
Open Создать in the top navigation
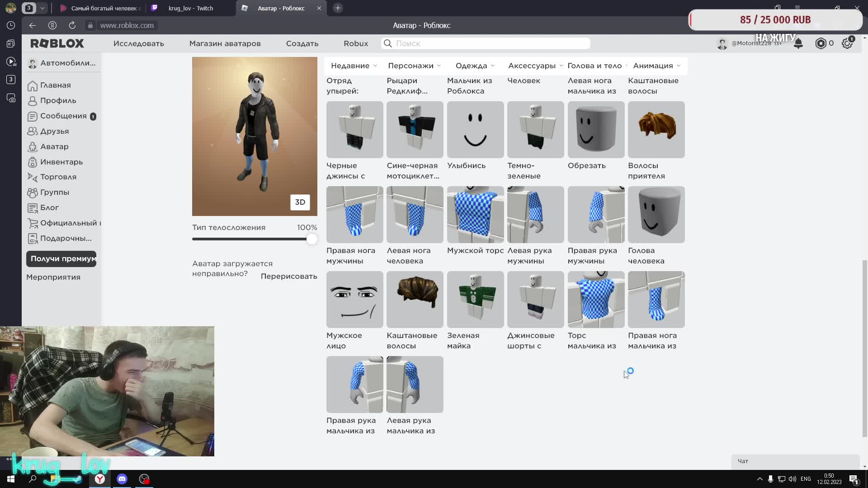coord(302,43)
